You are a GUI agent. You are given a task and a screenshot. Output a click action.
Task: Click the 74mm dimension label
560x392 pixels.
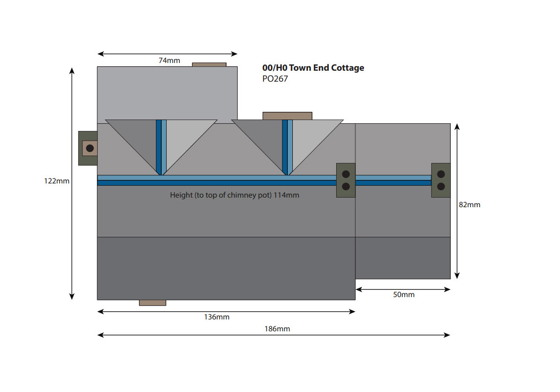169,60
